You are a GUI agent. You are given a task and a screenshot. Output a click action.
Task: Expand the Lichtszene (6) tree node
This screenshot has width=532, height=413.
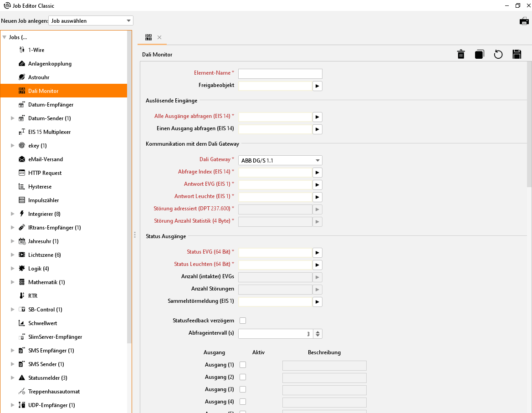tap(13, 255)
